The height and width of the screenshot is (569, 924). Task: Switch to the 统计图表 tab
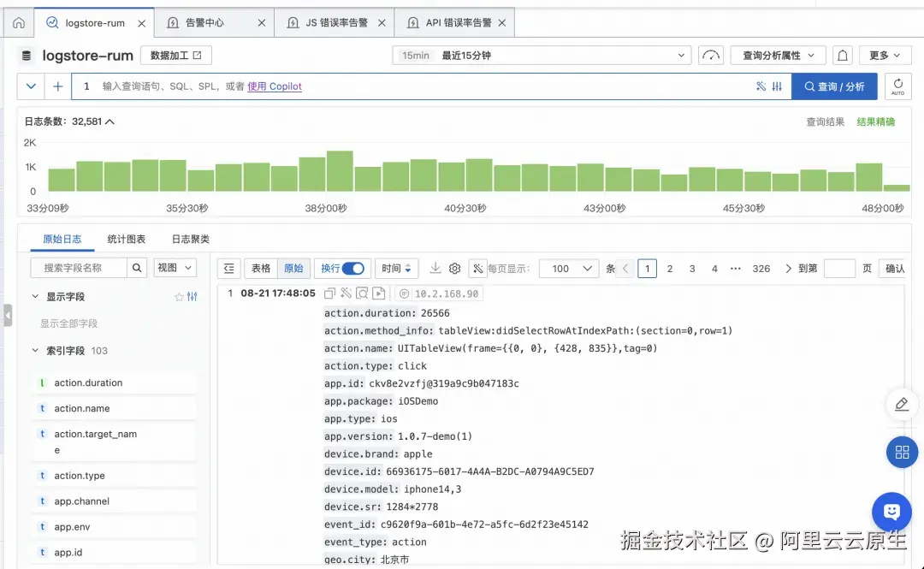[x=127, y=239]
